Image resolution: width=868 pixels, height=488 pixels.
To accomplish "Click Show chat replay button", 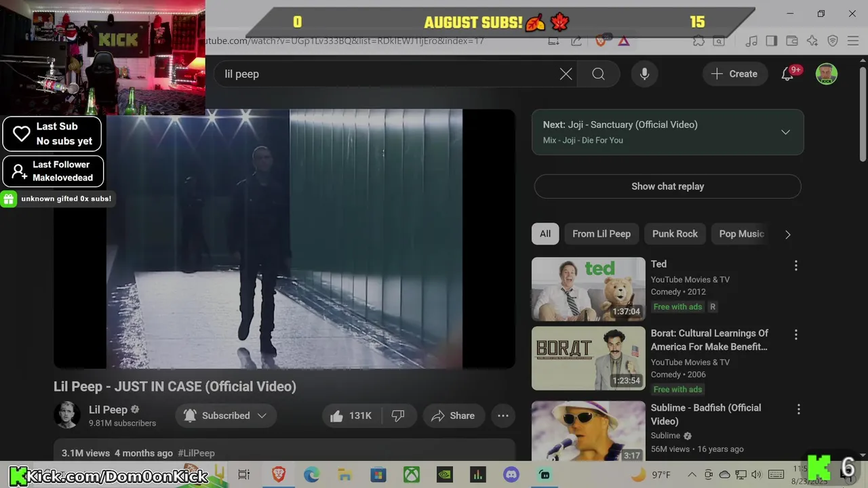I will [668, 186].
